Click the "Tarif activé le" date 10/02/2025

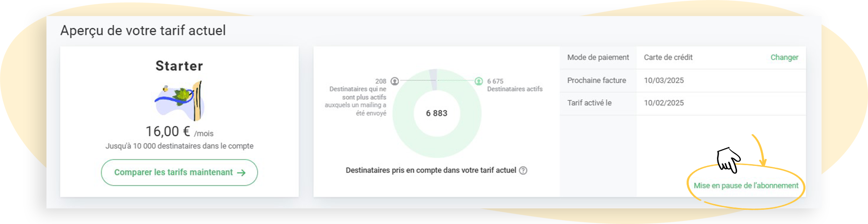click(x=664, y=103)
